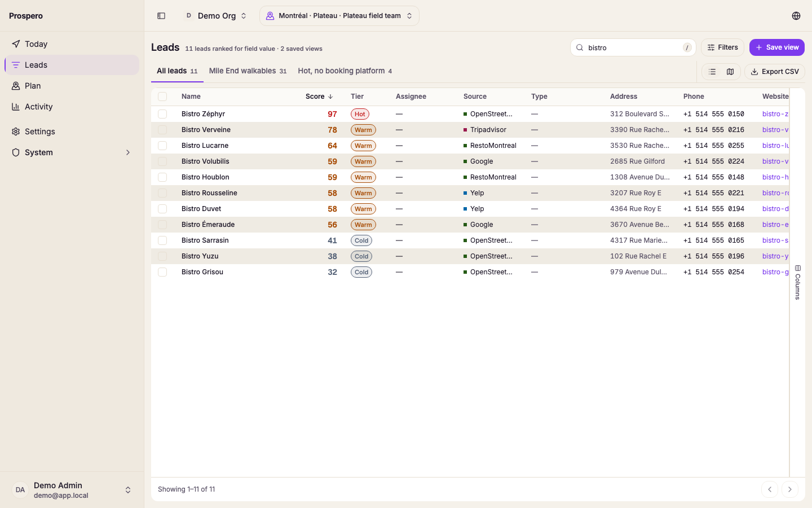Click the Export CSV button

775,72
